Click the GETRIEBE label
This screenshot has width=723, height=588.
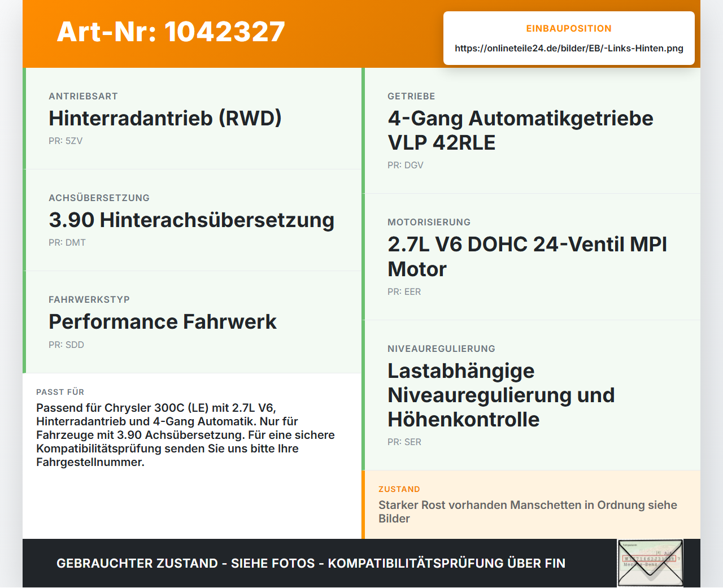click(411, 96)
